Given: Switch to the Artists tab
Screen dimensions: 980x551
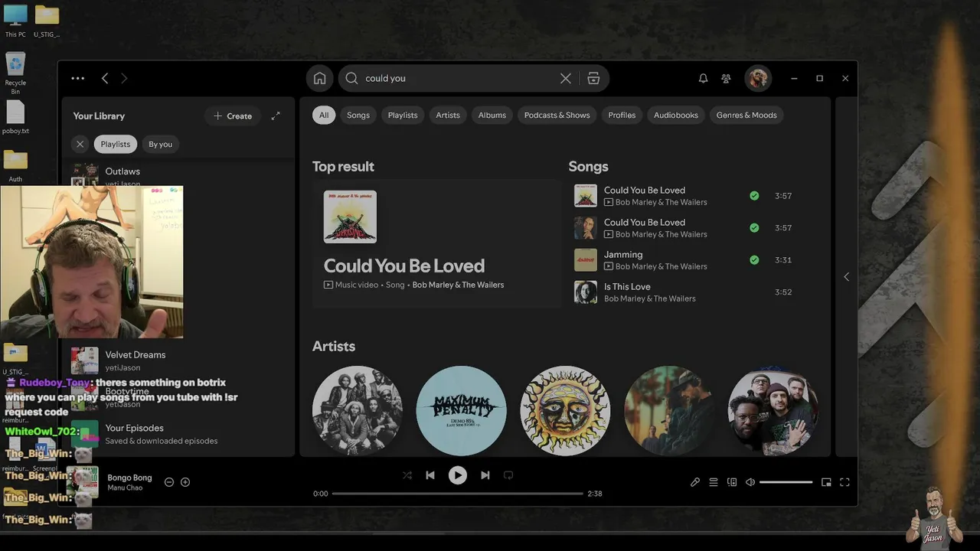Looking at the screenshot, I should [448, 115].
